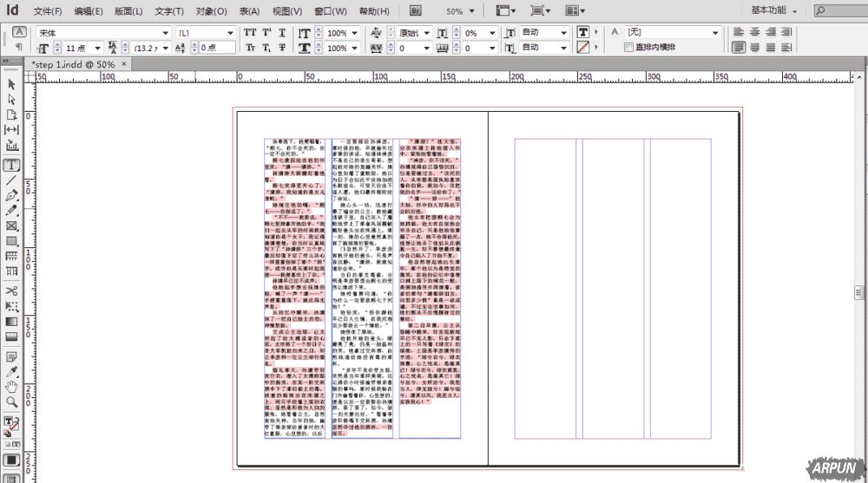Toggle left text alignment
Screen dimensions: 868x483
739,32
